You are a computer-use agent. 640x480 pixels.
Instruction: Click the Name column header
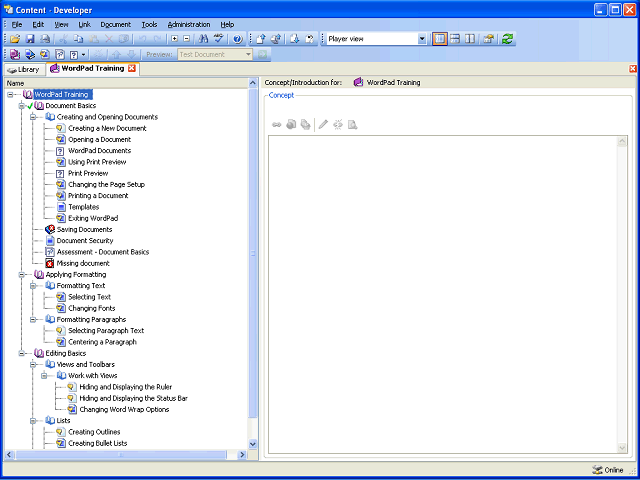coord(126,83)
